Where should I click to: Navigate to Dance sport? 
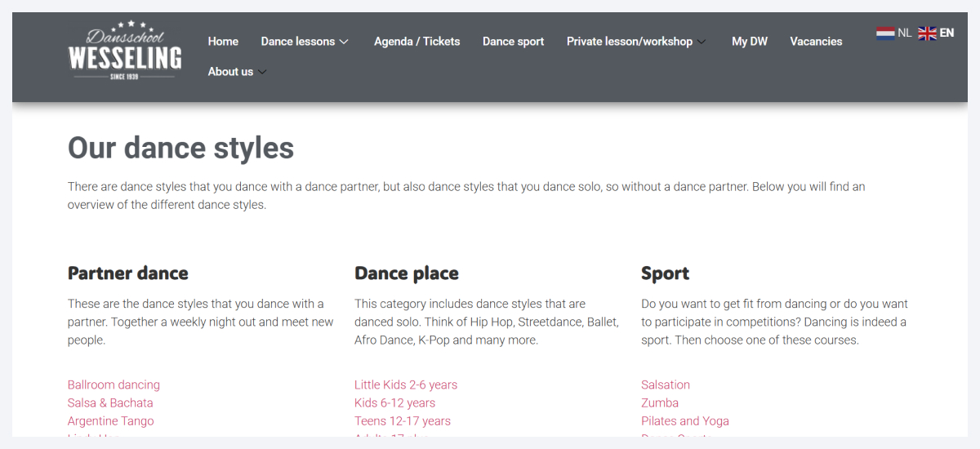coord(513,42)
